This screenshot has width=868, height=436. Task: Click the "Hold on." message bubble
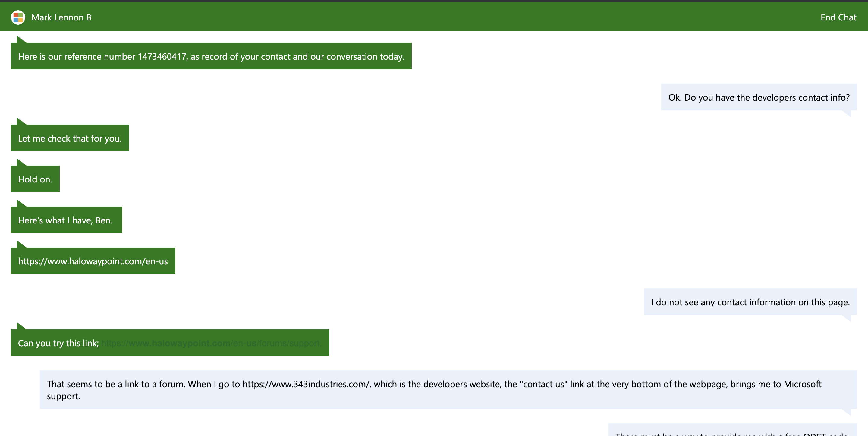(35, 179)
